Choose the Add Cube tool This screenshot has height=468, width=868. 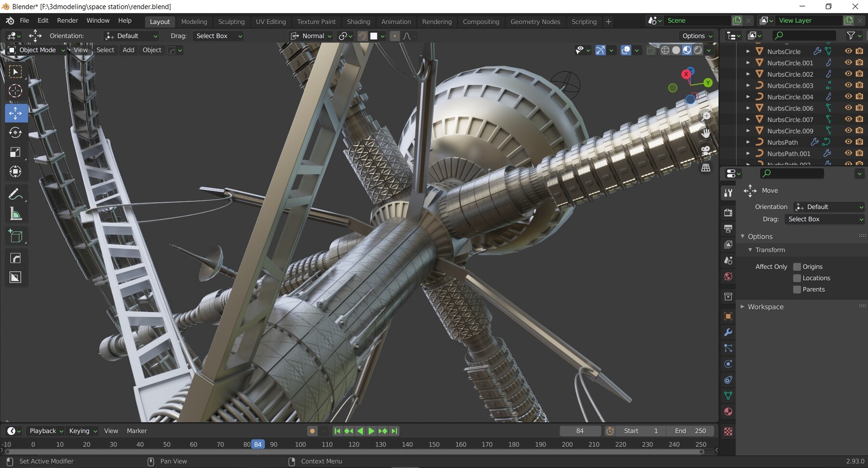[15, 236]
